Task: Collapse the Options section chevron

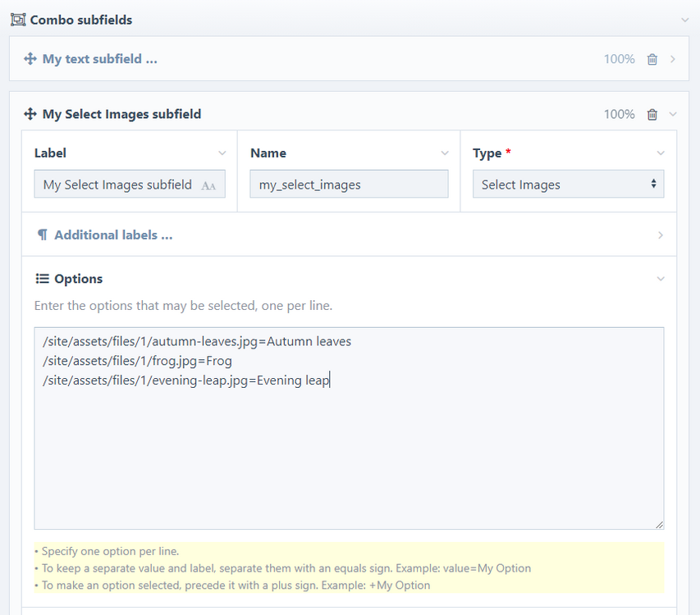Action: pyautogui.click(x=661, y=279)
